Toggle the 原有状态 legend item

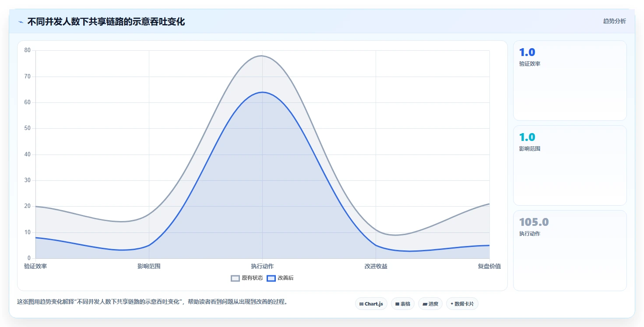coord(247,278)
